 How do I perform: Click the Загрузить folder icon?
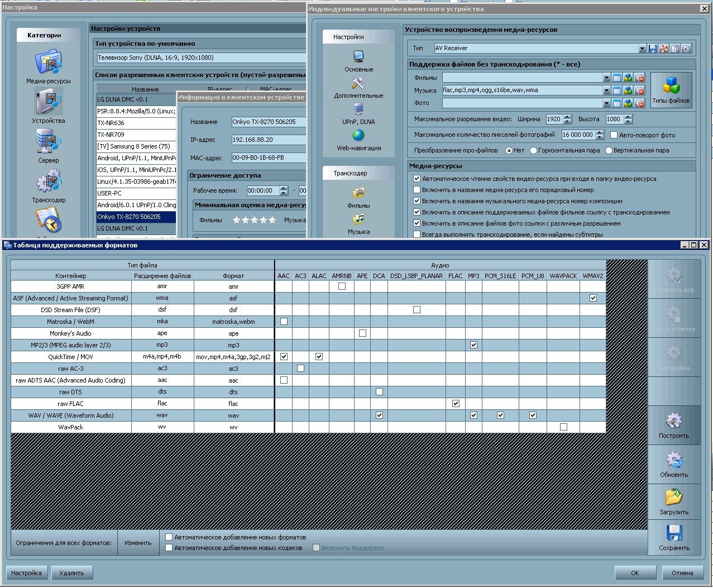tap(674, 497)
